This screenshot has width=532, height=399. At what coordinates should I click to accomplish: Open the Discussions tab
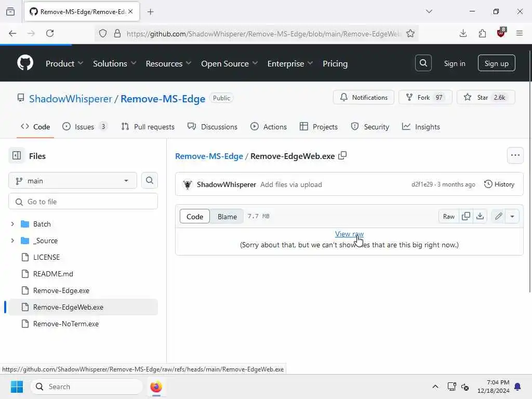212,127
